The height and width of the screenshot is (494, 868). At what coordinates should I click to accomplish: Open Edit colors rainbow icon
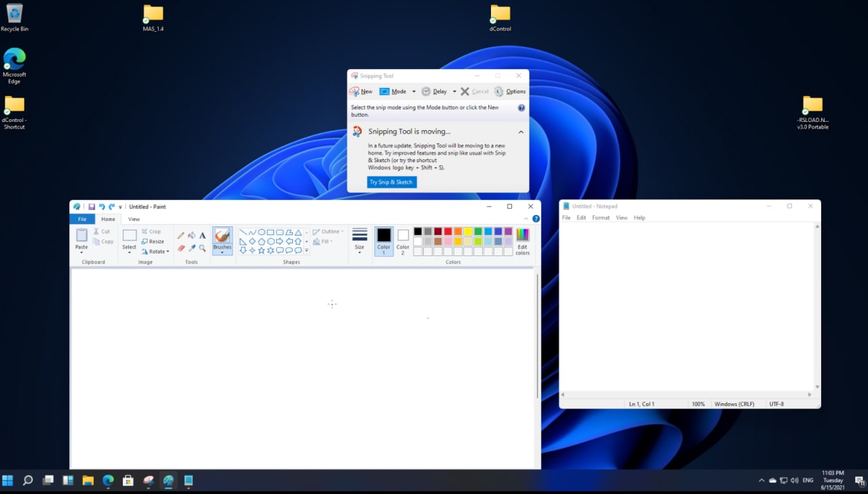point(522,235)
